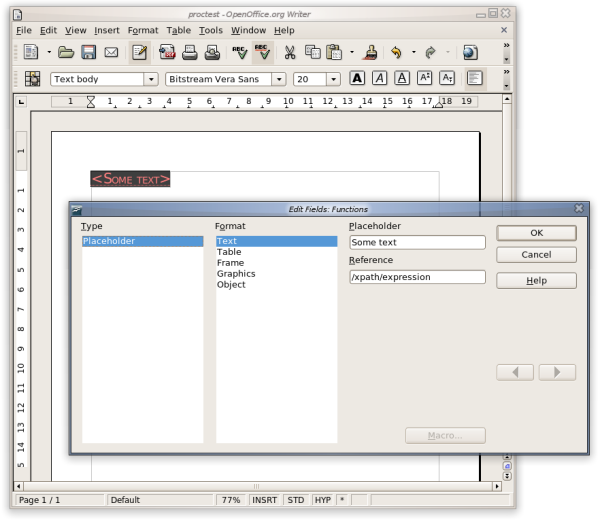Export directly as PDF icon
This screenshot has width=600, height=520.
click(167, 52)
